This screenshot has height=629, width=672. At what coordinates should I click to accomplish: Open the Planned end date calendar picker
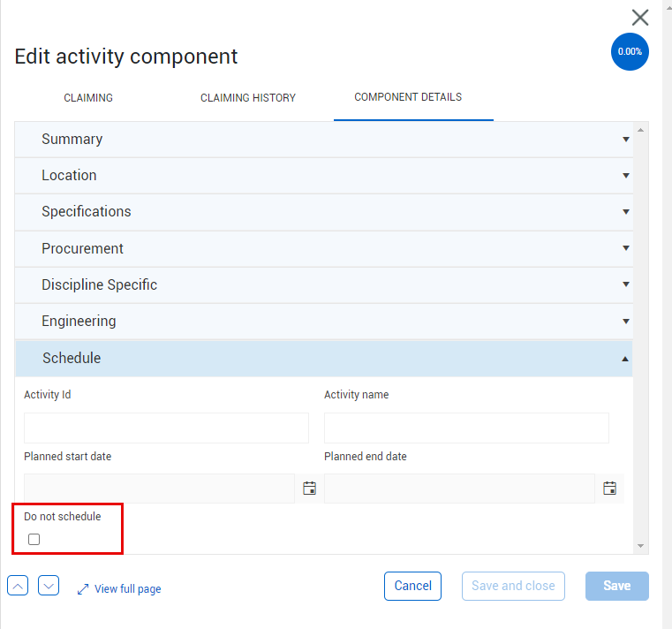pyautogui.click(x=609, y=488)
